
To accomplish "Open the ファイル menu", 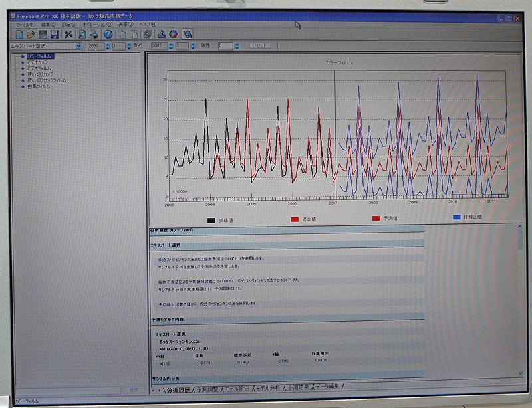I will pos(25,25).
